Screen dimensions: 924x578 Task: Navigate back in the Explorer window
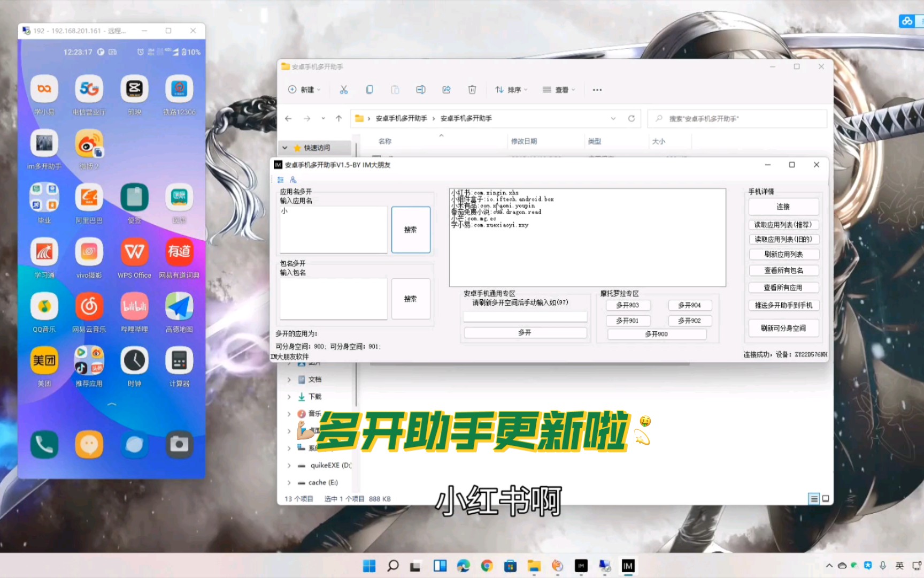[288, 118]
